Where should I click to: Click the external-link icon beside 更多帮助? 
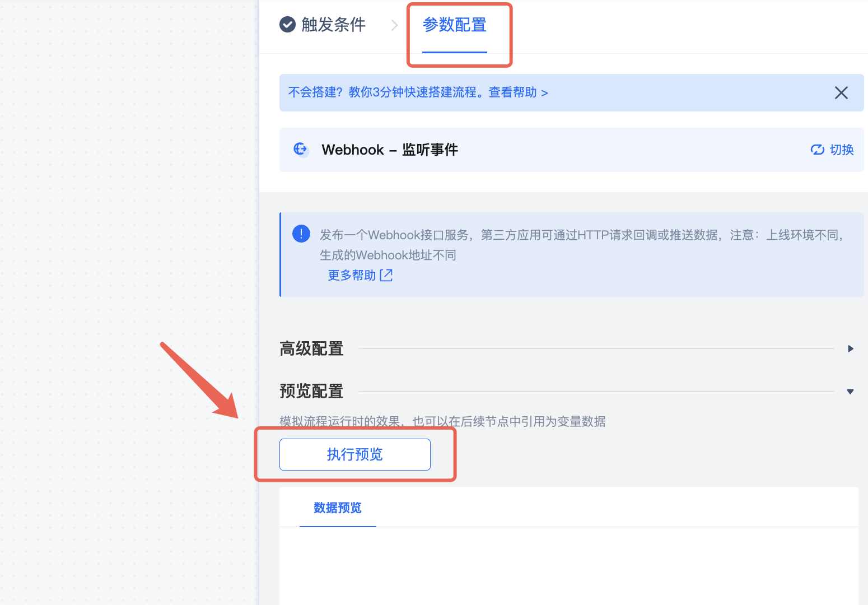click(x=386, y=275)
